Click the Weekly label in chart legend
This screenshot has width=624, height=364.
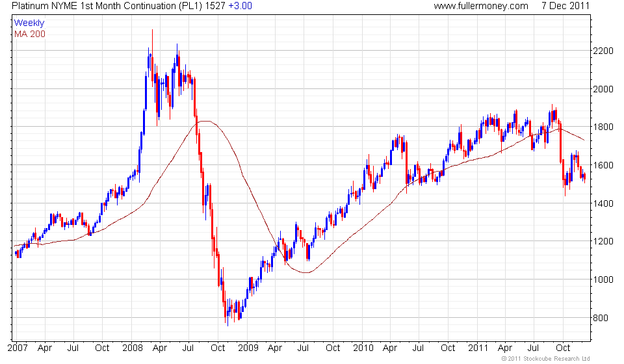[29, 23]
